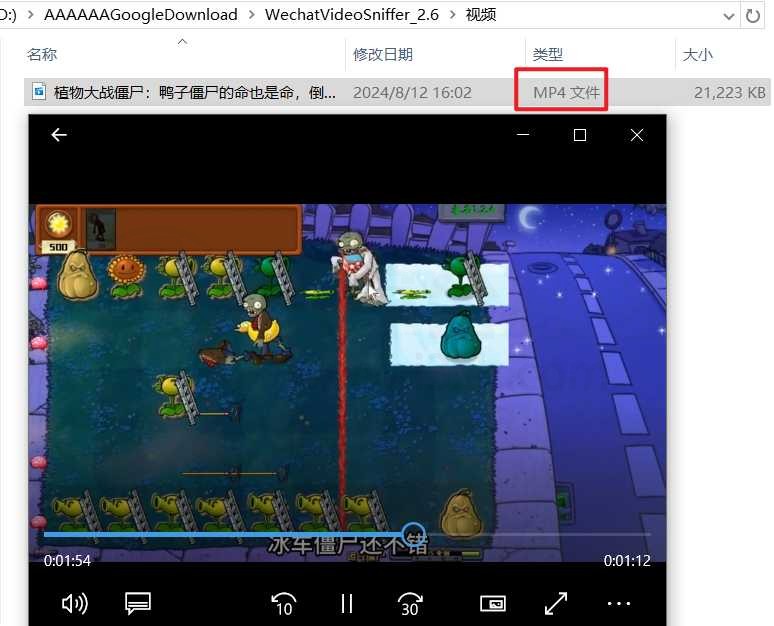Pause the video playback

pos(347,603)
